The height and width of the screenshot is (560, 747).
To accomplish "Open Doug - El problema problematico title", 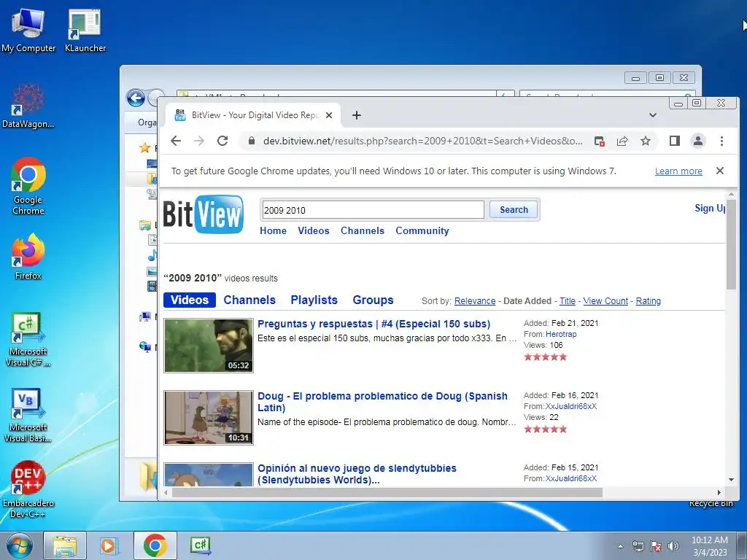I will [x=382, y=402].
